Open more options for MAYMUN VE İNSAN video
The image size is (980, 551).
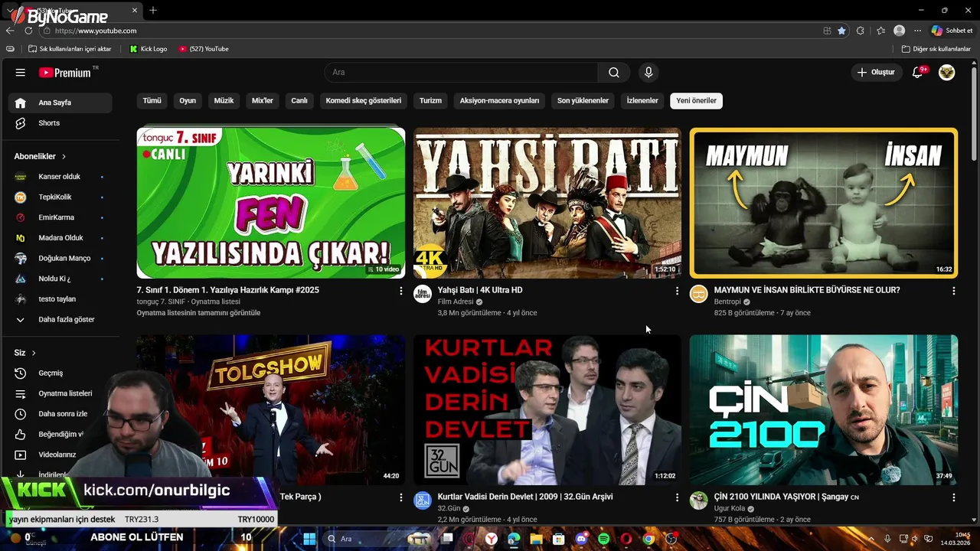point(953,291)
